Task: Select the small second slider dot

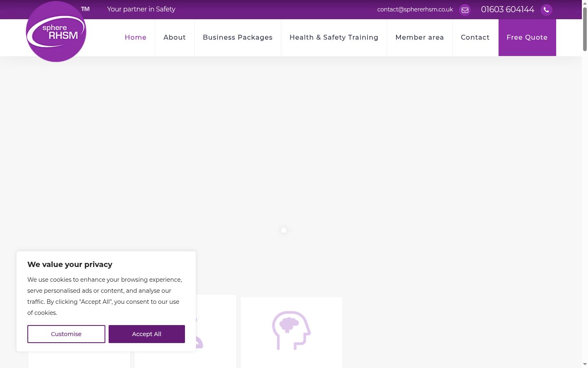Action: pyautogui.click(x=291, y=230)
